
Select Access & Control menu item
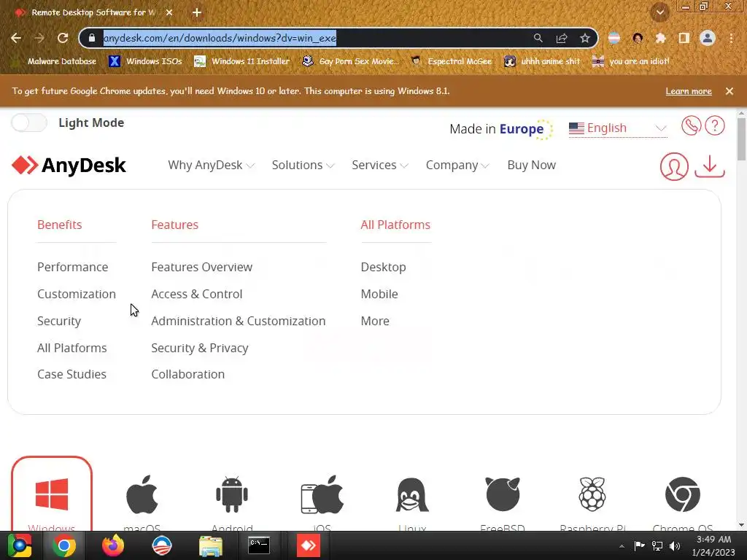click(x=196, y=295)
